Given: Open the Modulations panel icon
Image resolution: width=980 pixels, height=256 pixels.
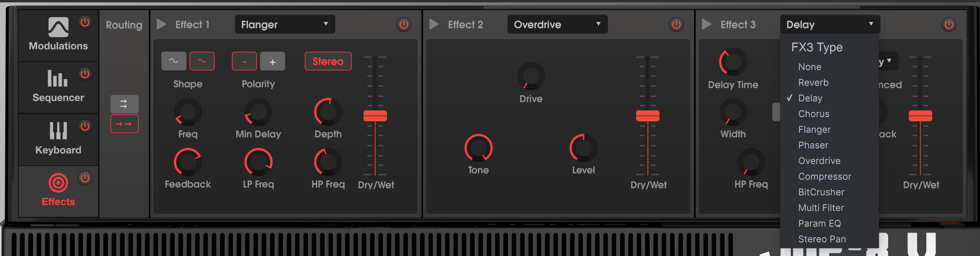Looking at the screenshot, I should point(58,27).
